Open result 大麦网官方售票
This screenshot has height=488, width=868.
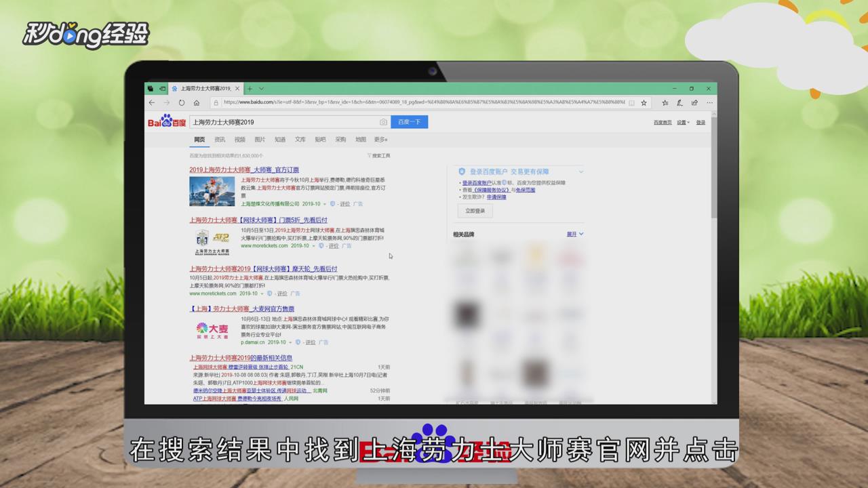242,309
